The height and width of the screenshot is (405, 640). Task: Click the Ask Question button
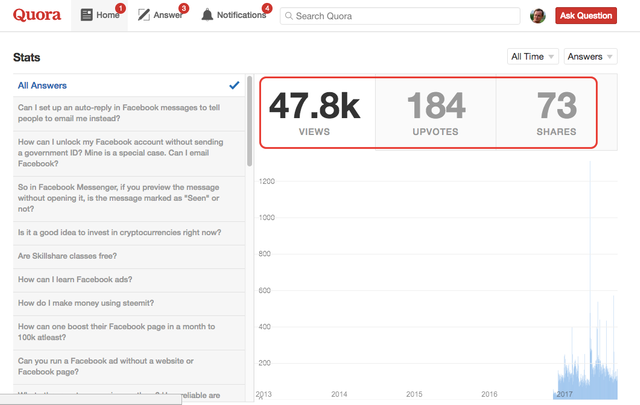pyautogui.click(x=586, y=16)
